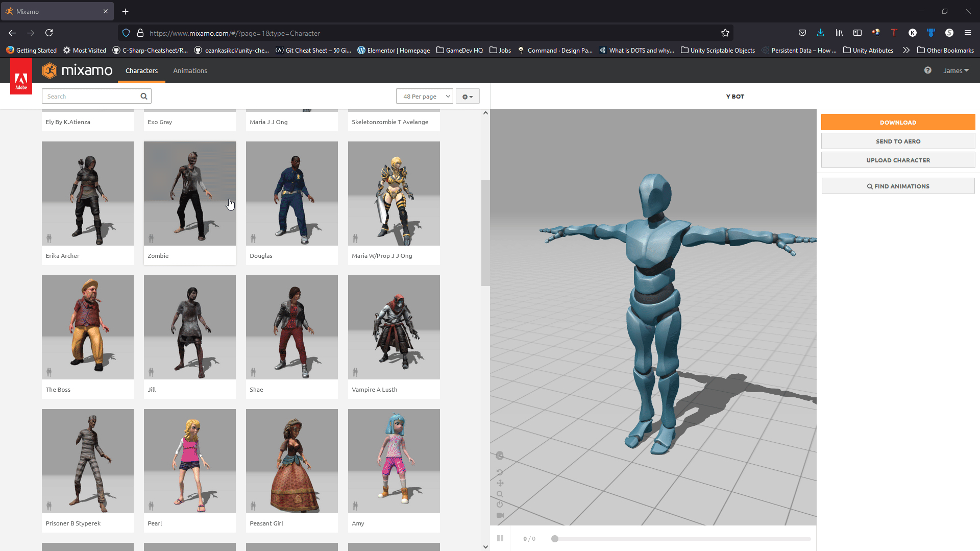This screenshot has width=980, height=551.
Task: Click the Maria J J Ong label
Action: point(268,122)
